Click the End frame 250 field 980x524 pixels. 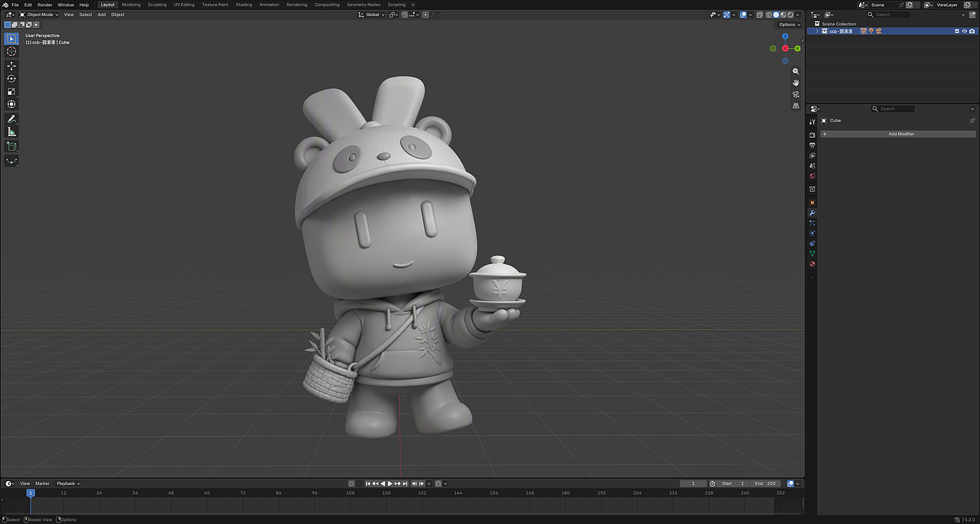[x=766, y=483]
